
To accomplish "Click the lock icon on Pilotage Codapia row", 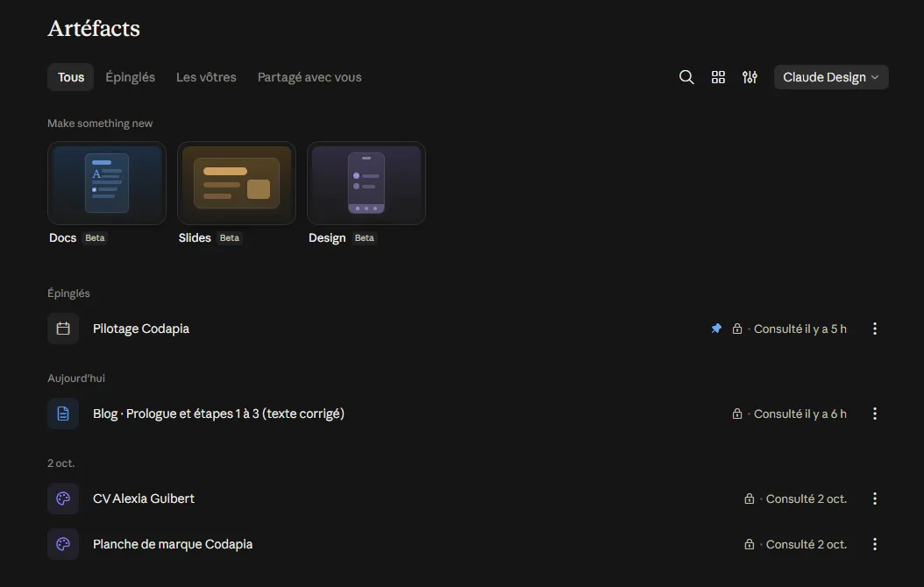I will click(737, 329).
